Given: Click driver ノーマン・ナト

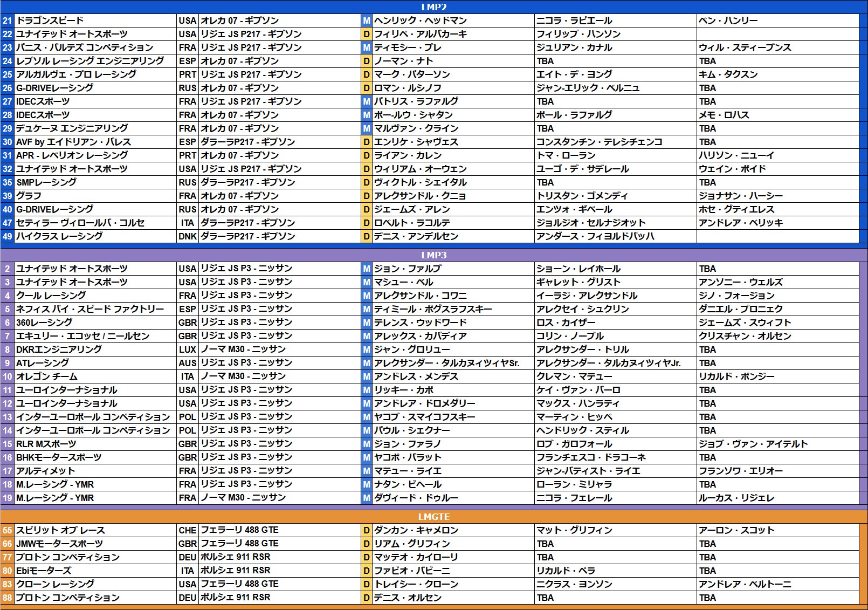Looking at the screenshot, I should coord(404,61).
